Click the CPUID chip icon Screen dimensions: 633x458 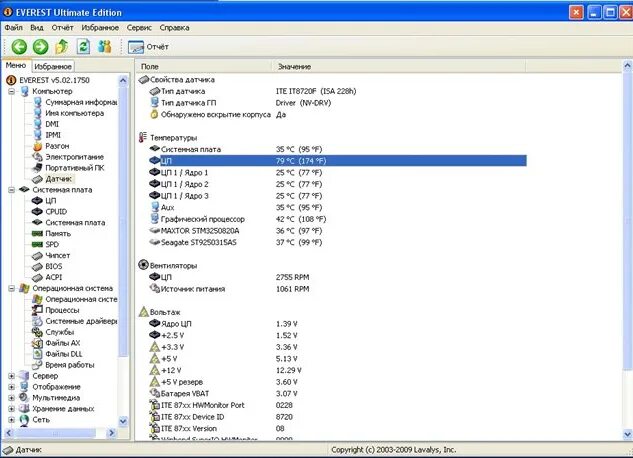[38, 211]
